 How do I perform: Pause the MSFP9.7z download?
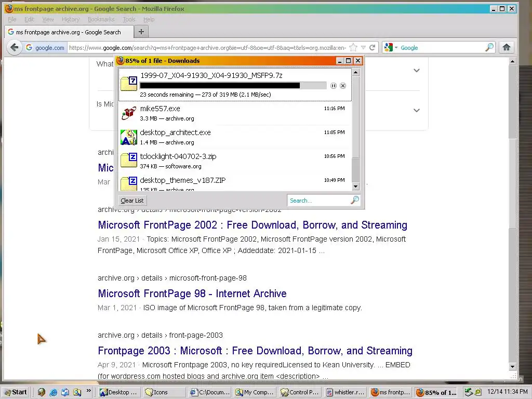point(333,86)
